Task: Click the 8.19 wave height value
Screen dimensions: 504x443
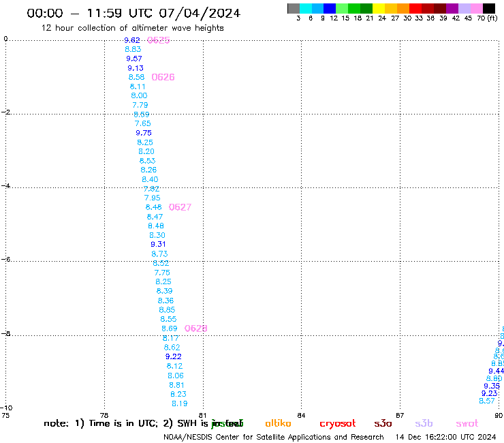Action: click(180, 403)
